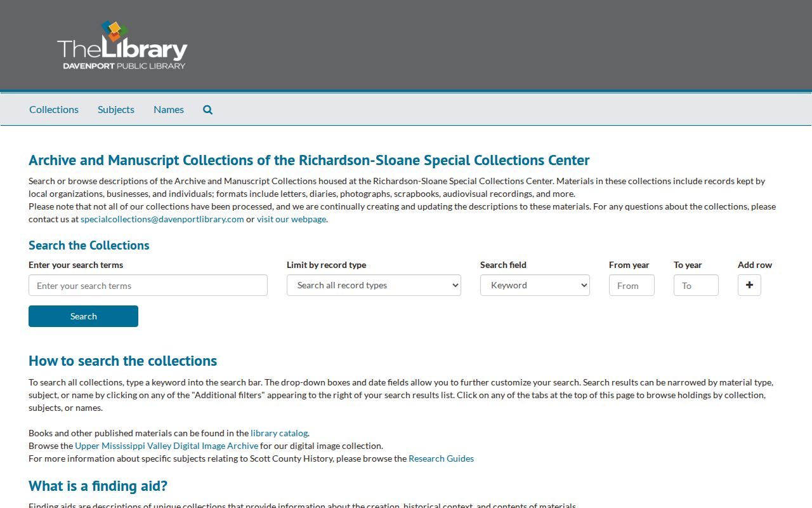
Task: Click the 'To year' label text
Action: click(x=688, y=265)
